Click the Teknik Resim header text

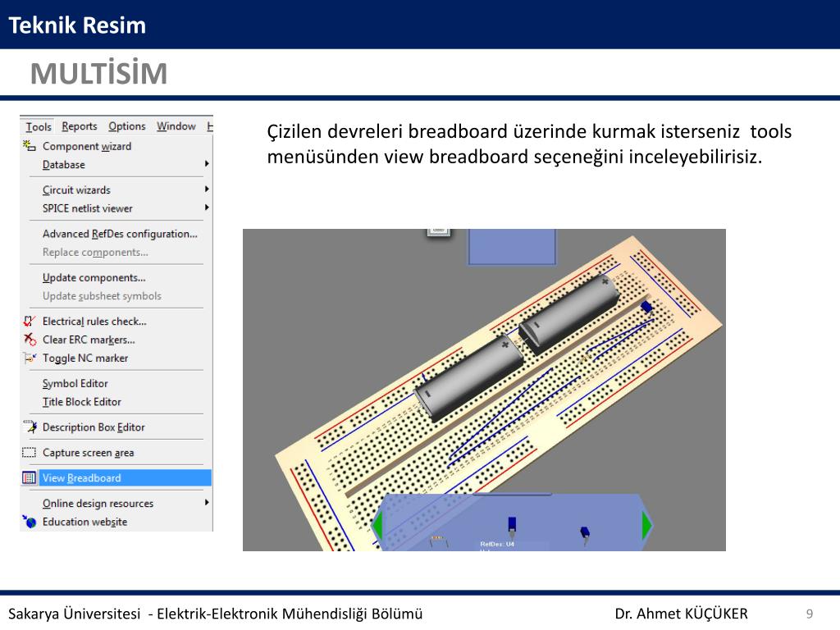click(77, 25)
